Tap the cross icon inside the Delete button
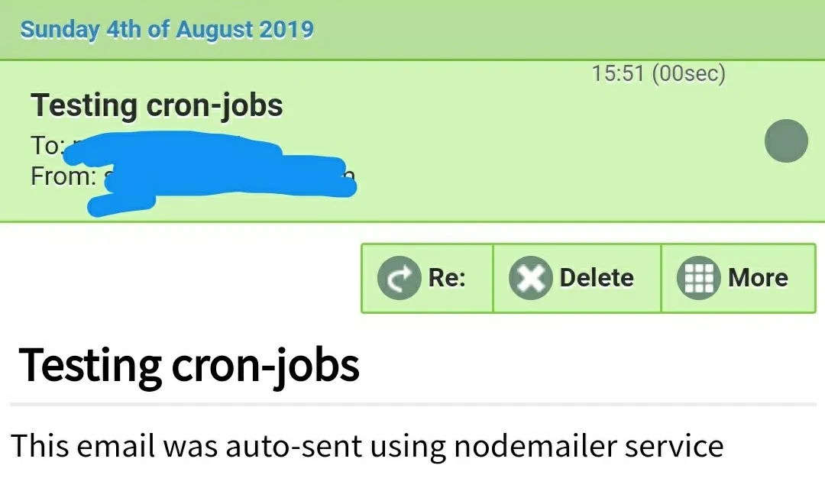This screenshot has height=504, width=825. pyautogui.click(x=530, y=277)
